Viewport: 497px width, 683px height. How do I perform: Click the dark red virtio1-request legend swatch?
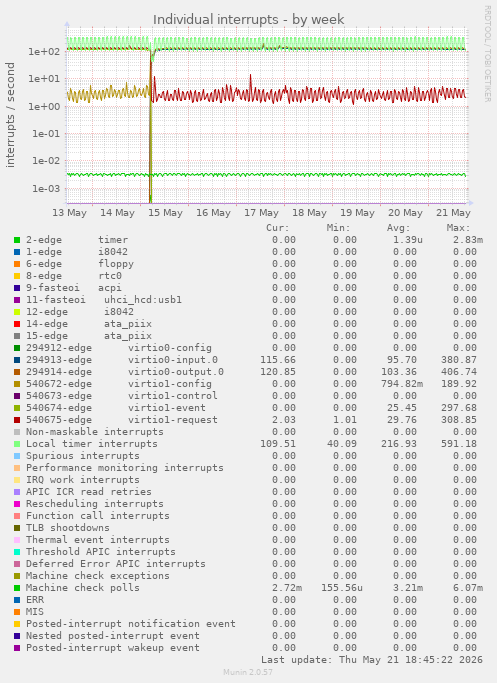coord(17,420)
